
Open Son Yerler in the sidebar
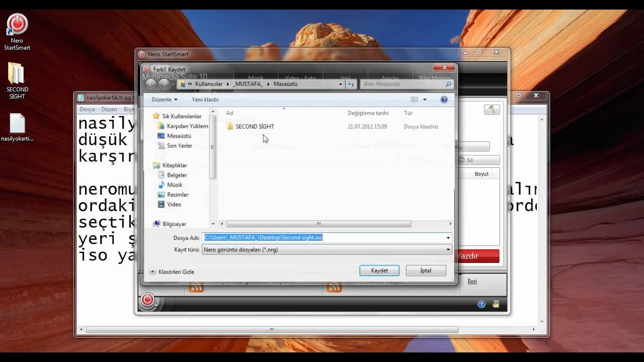tap(175, 146)
